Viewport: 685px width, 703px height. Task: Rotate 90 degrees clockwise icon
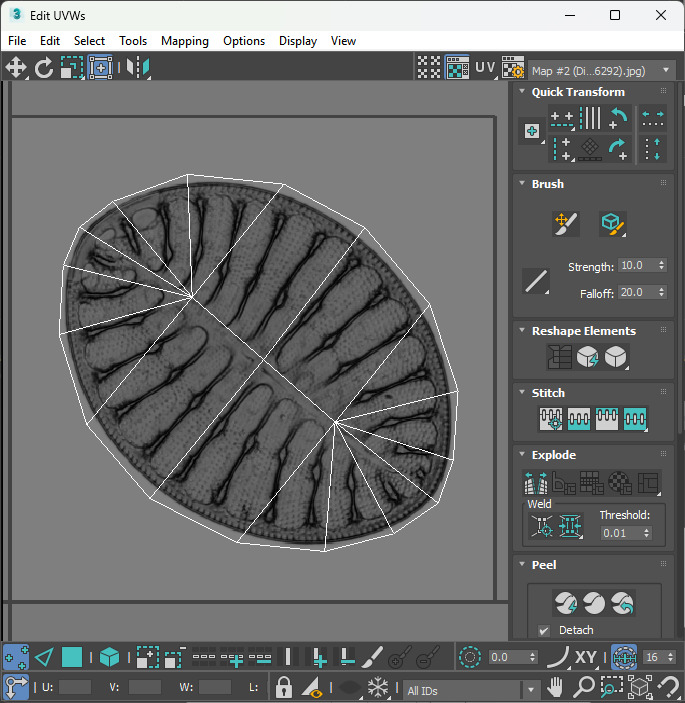tap(618, 149)
